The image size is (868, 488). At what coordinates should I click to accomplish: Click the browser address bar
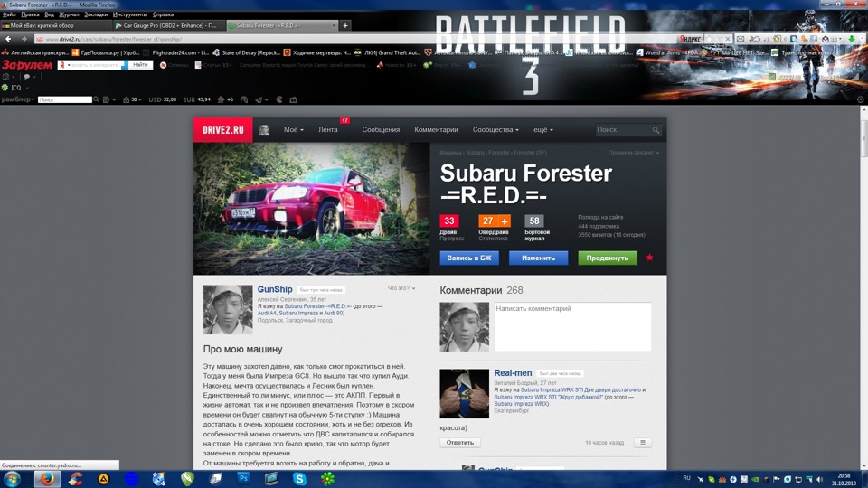tap(354, 39)
